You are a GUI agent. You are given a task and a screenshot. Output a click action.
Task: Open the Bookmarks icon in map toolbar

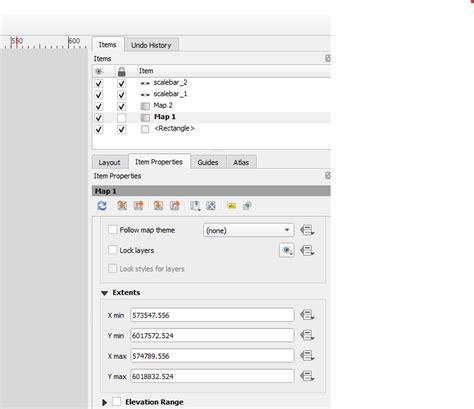pos(195,206)
